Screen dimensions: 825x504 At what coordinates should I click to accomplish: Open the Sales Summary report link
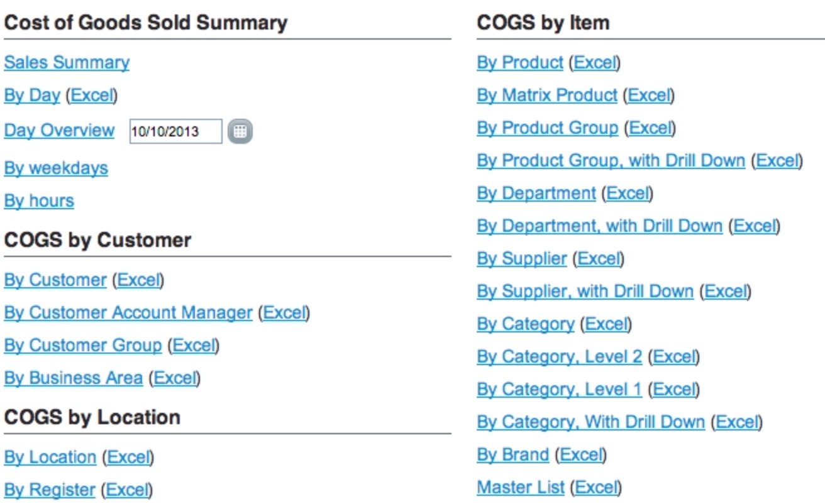(x=67, y=63)
